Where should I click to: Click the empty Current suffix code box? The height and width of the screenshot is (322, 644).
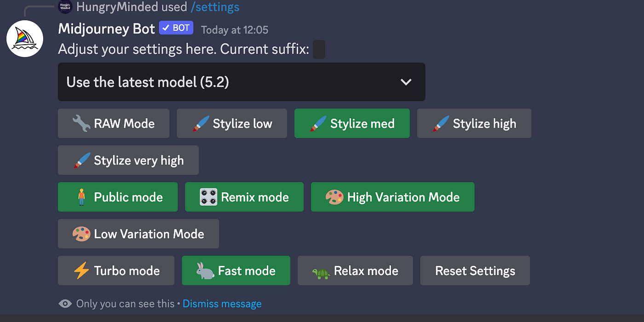[319, 49]
